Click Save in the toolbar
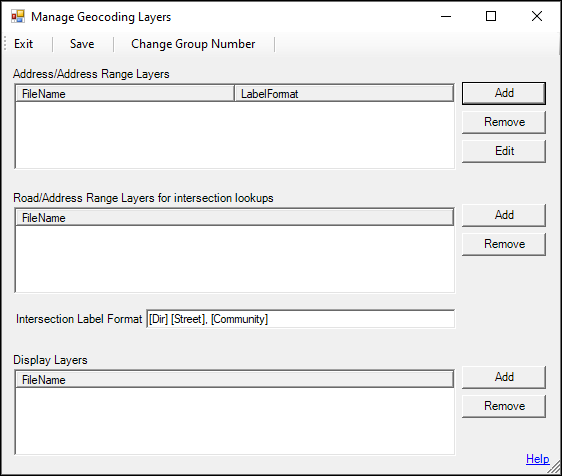The height and width of the screenshot is (476, 562). coord(82,44)
